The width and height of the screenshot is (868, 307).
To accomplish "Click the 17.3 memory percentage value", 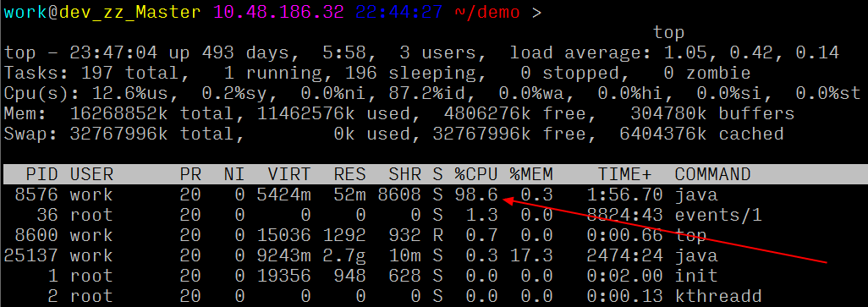I will click(531, 255).
